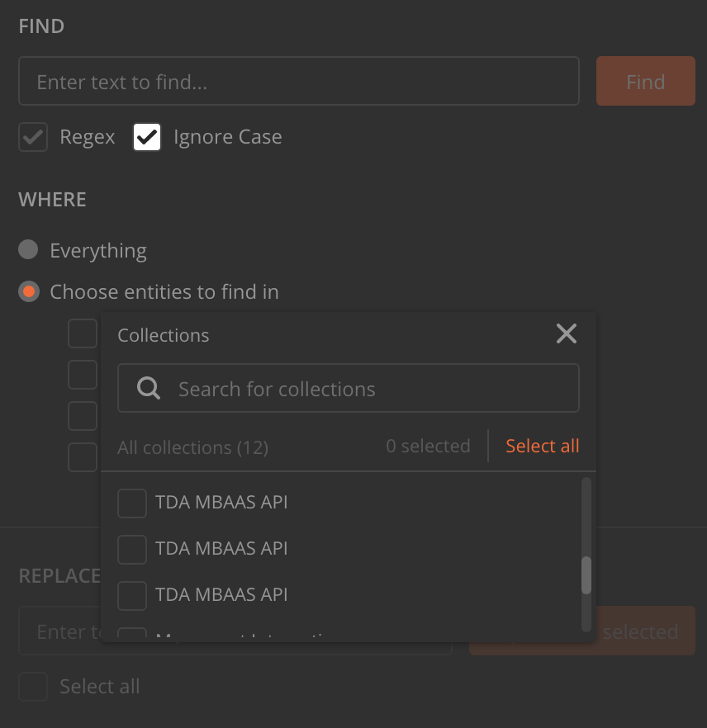Check the third TDA MBAAS API collection
This screenshot has height=728, width=707.
[x=131, y=595]
